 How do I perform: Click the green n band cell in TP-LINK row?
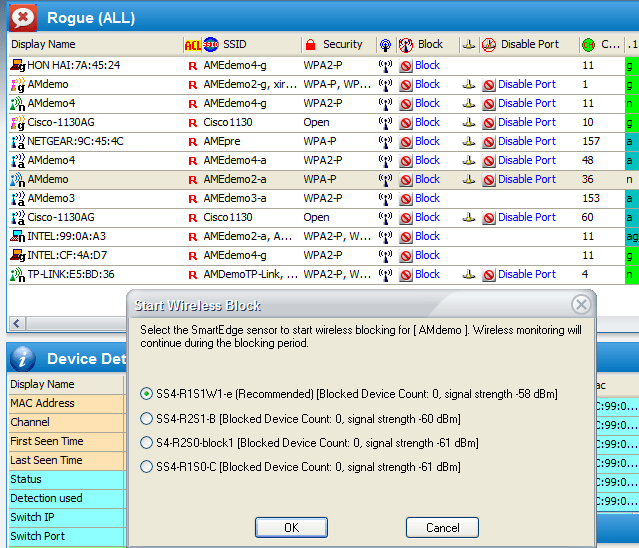click(632, 275)
